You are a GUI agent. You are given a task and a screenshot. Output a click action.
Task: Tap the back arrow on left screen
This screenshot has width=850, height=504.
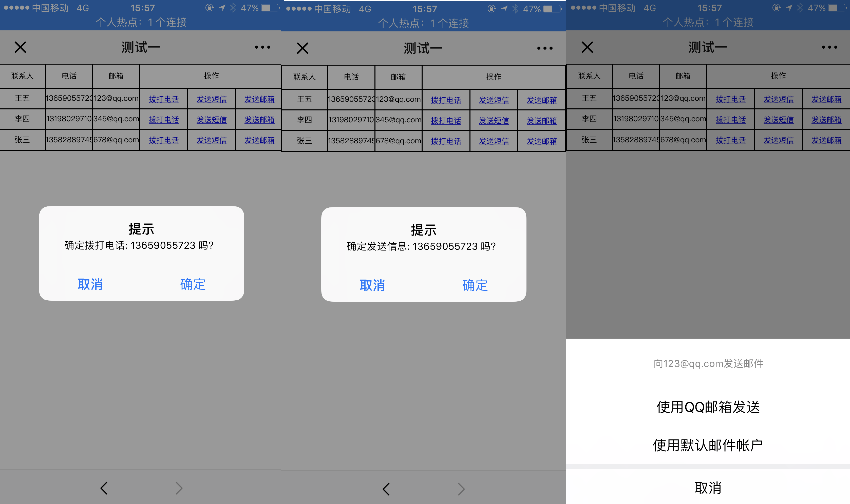104,488
